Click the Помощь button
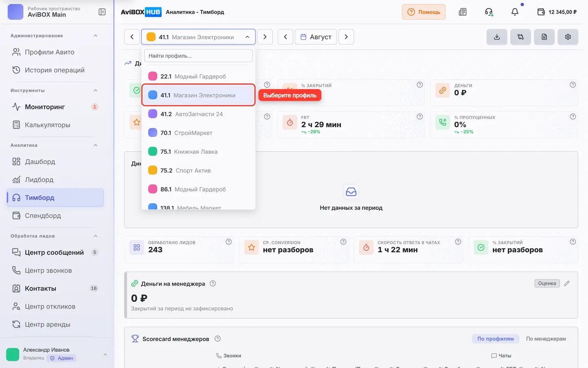Viewport: 588px width, 368px height. tap(423, 12)
